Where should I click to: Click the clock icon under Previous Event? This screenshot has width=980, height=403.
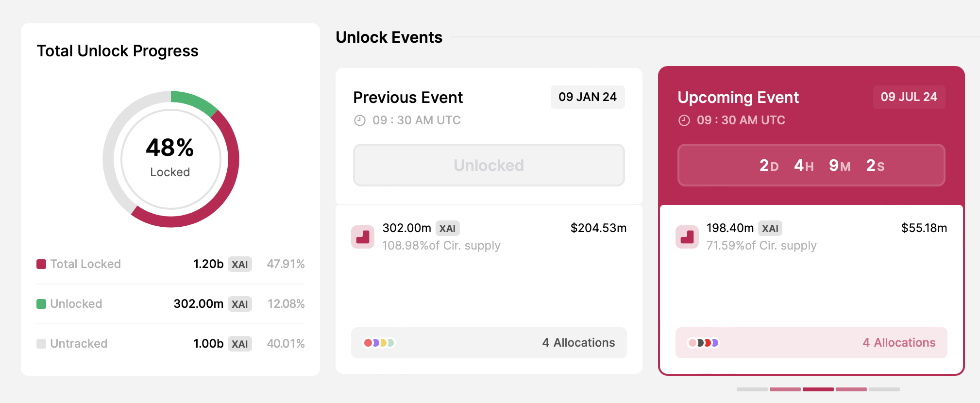[x=359, y=120]
